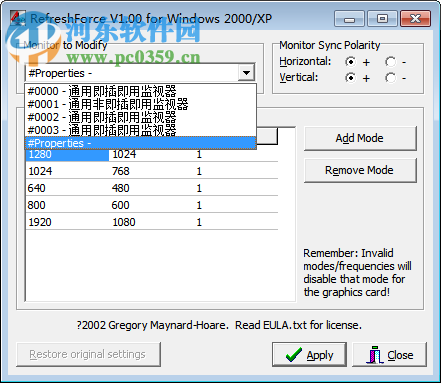Select Vertical negative polarity radio button
This screenshot has width=441, height=383.
point(390,78)
